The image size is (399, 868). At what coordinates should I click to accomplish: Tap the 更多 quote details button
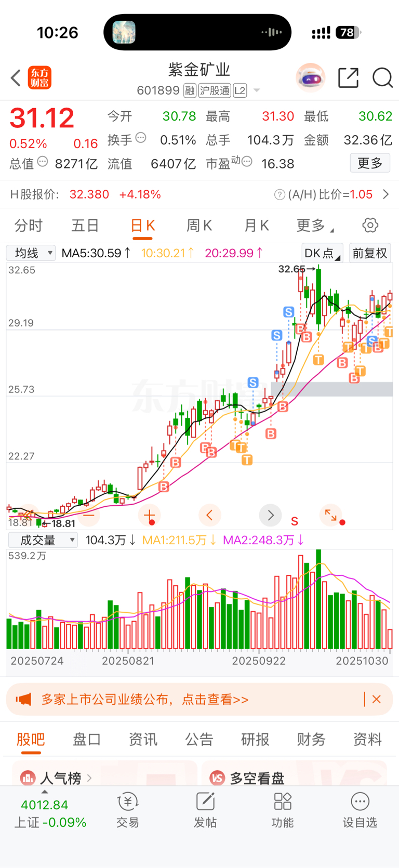pyautogui.click(x=370, y=163)
